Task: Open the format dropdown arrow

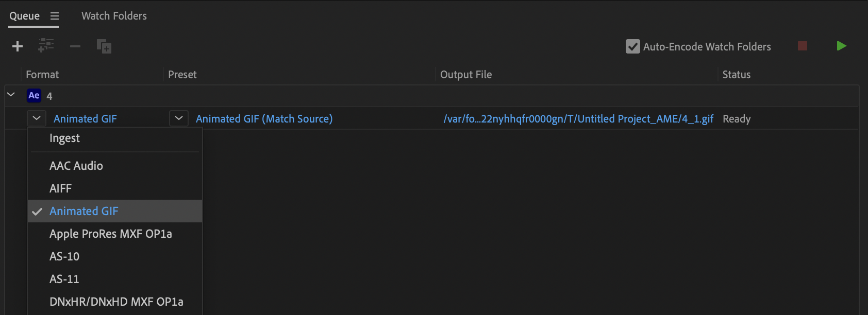Action: point(37,118)
